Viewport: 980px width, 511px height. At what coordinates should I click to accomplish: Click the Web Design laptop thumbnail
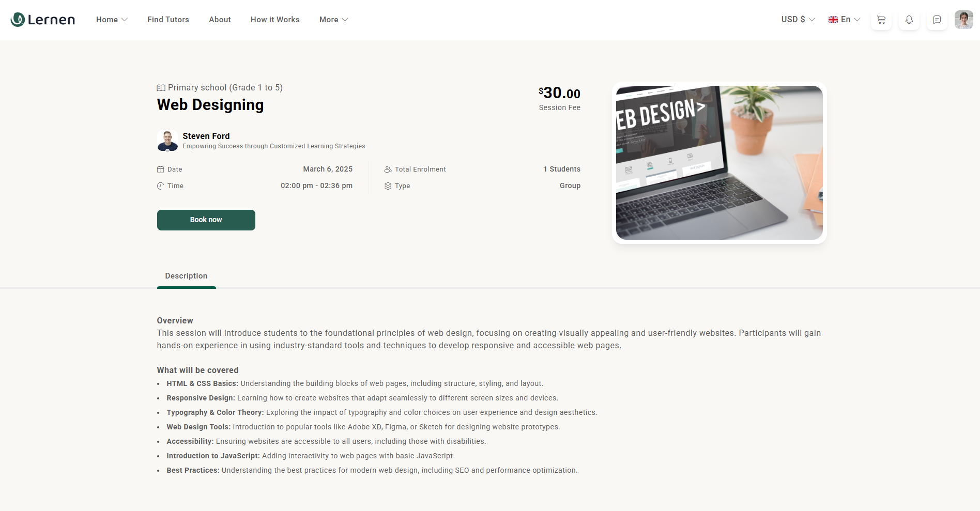[719, 163]
